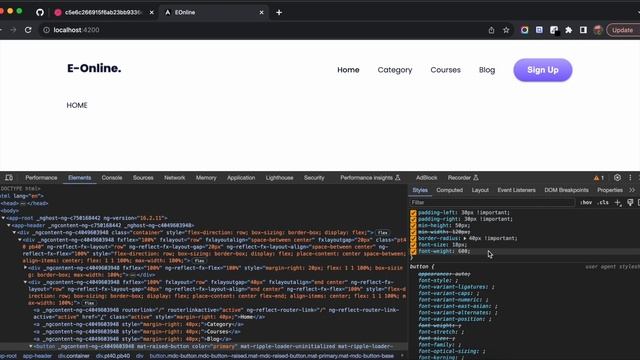Open the Extensions puzzle piece menu
Image resolution: width=640 pixels, height=360 pixels.
(x=569, y=30)
